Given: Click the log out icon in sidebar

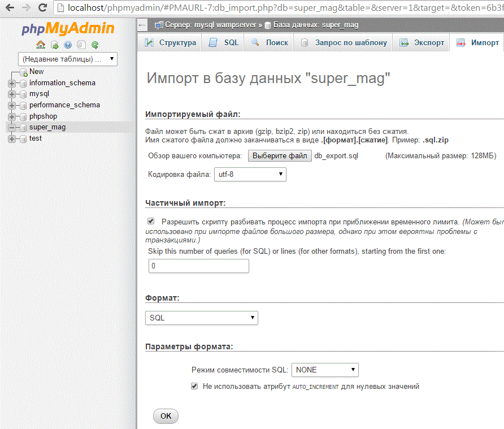Looking at the screenshot, I should click(54, 45).
